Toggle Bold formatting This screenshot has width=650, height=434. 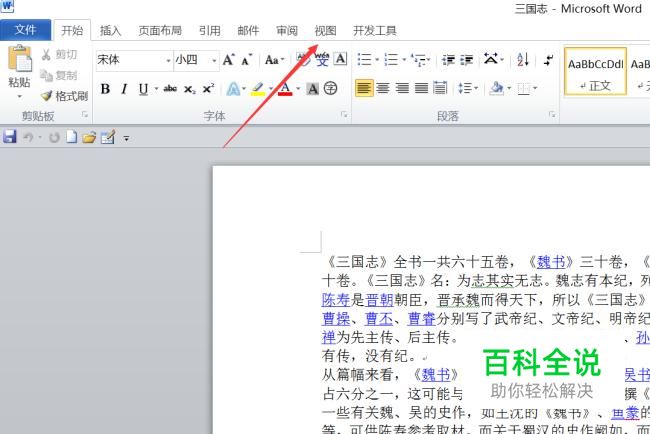[x=105, y=89]
